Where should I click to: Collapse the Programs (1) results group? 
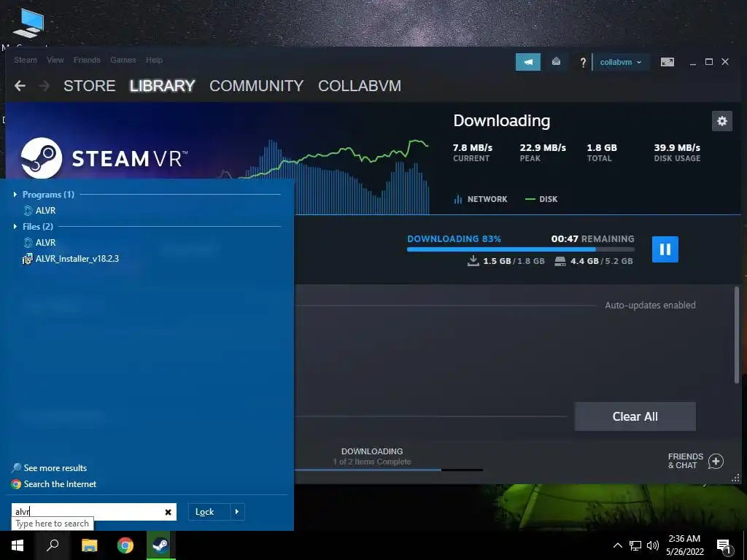15,194
